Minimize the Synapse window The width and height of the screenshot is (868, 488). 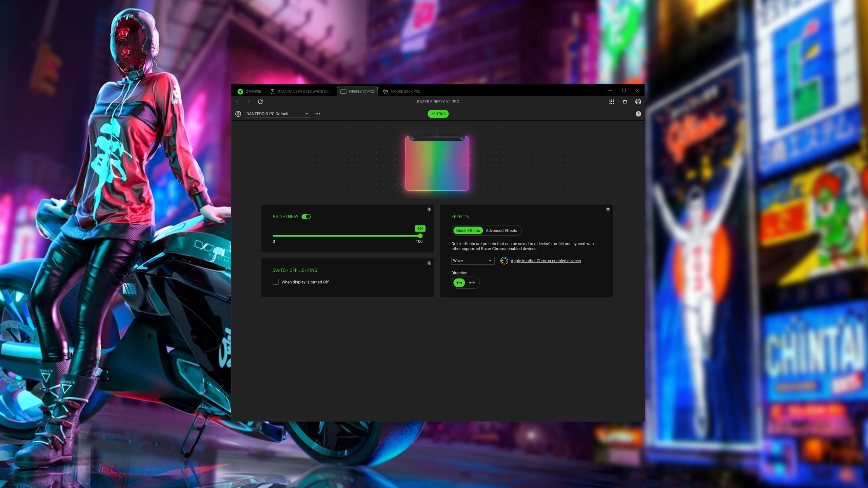610,91
